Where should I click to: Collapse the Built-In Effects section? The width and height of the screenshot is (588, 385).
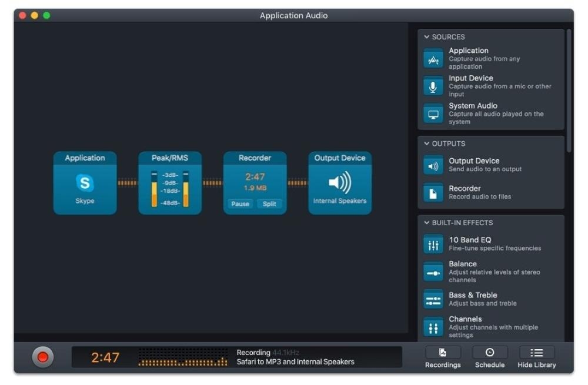click(427, 223)
